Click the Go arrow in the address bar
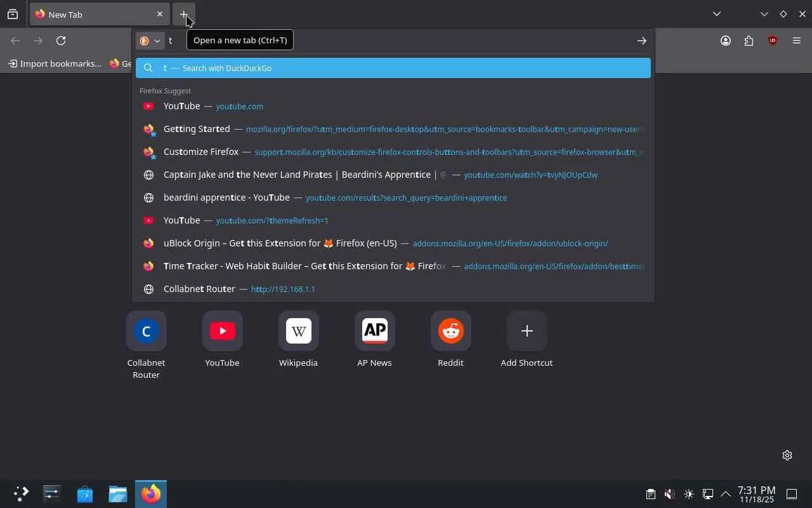Viewport: 812px width, 508px height. [642, 41]
